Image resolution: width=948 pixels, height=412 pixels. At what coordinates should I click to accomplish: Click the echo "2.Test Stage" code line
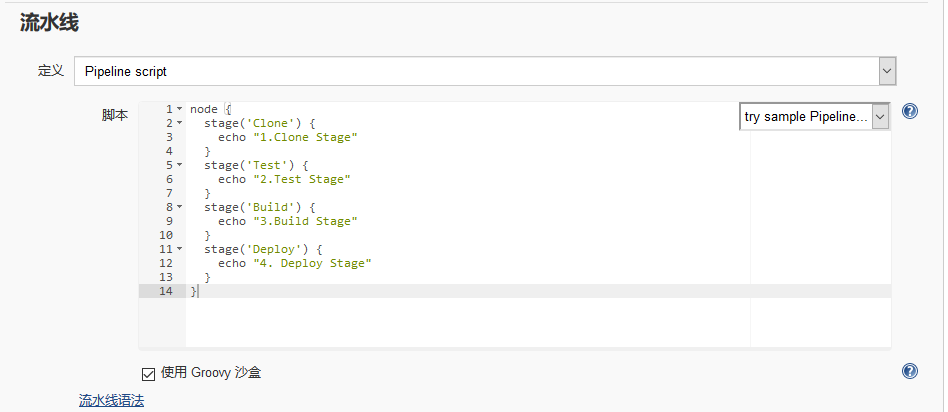(283, 179)
